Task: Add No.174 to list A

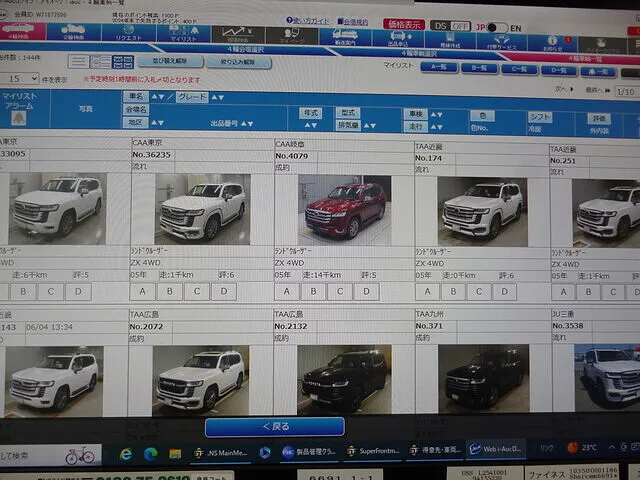Action: [427, 291]
